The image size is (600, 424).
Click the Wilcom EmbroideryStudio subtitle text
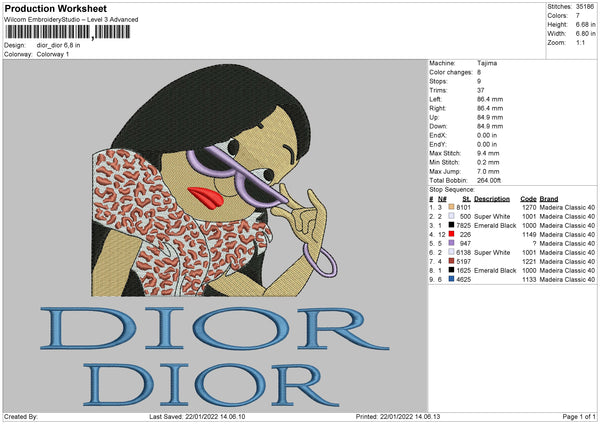click(71, 20)
